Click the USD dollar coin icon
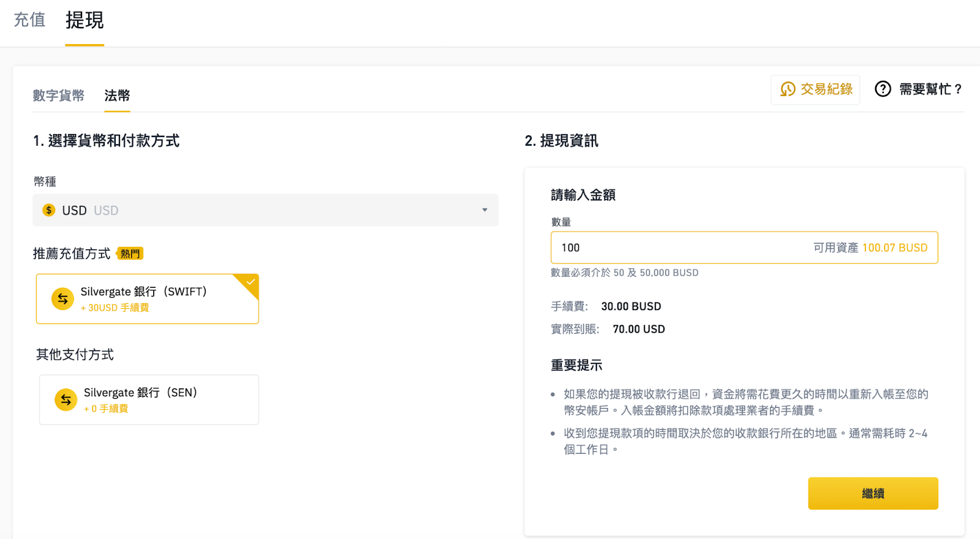Viewport: 980px width, 539px height. point(49,210)
